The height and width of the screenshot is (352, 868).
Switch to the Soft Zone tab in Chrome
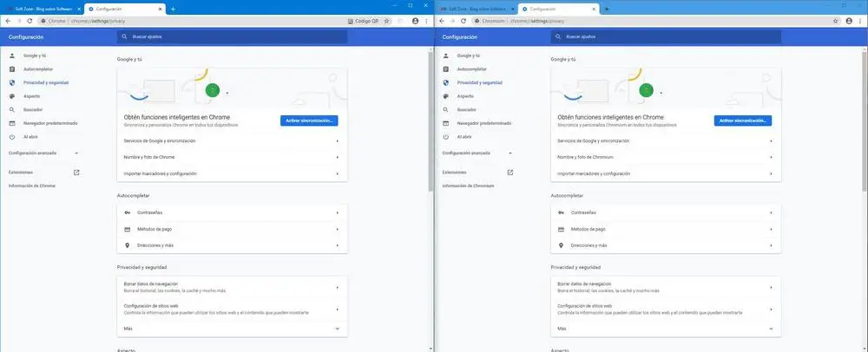[43, 10]
